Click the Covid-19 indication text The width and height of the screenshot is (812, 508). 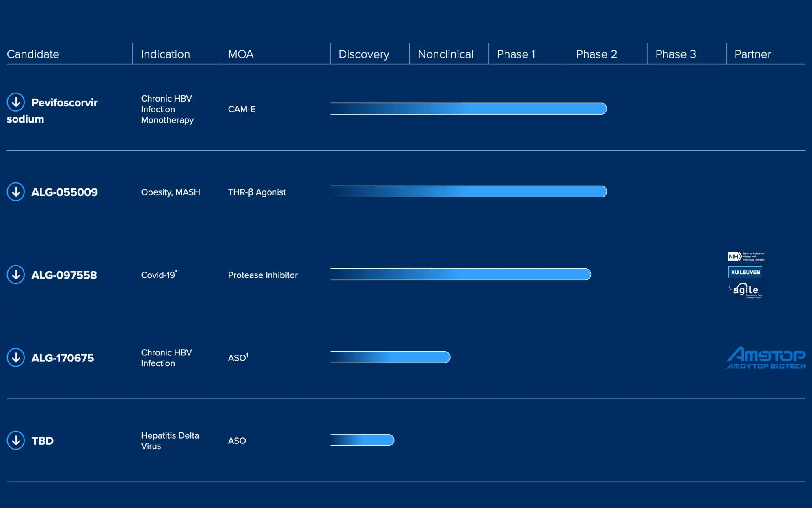(x=158, y=275)
